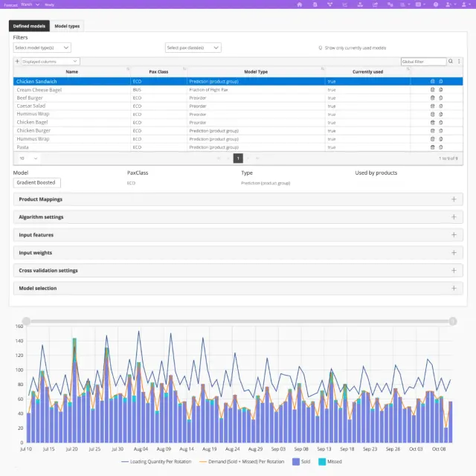Click the chart range slider track
Screen dimensions: 476x476
click(x=239, y=321)
